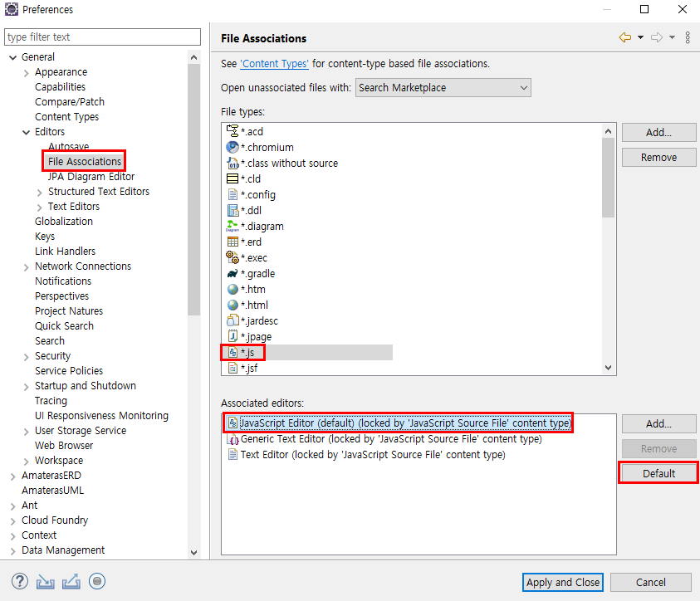Click the forward navigation arrow
The width and height of the screenshot is (700, 601).
657,37
